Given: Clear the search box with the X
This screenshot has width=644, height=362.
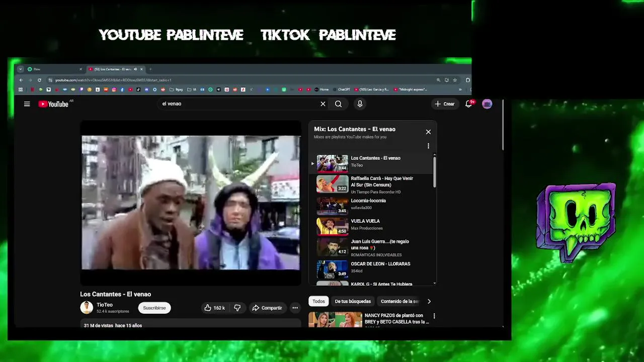Looking at the screenshot, I should pos(323,104).
